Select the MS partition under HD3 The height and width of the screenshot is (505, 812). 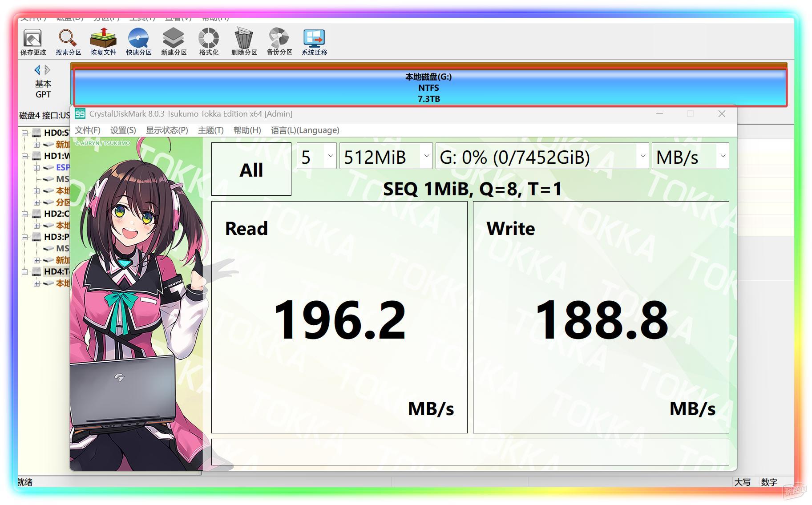point(62,248)
